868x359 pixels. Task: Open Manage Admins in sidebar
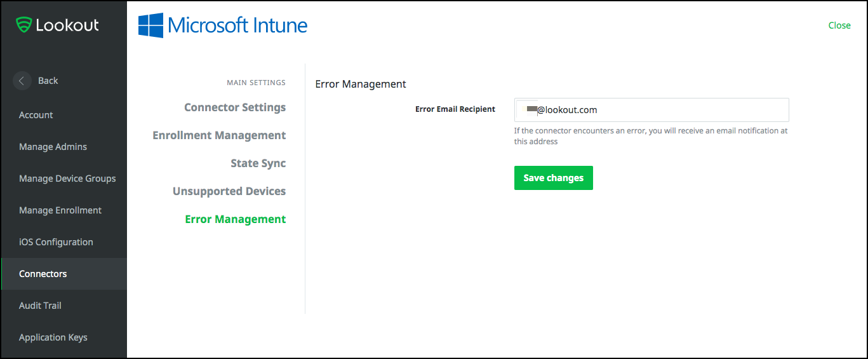pos(53,147)
